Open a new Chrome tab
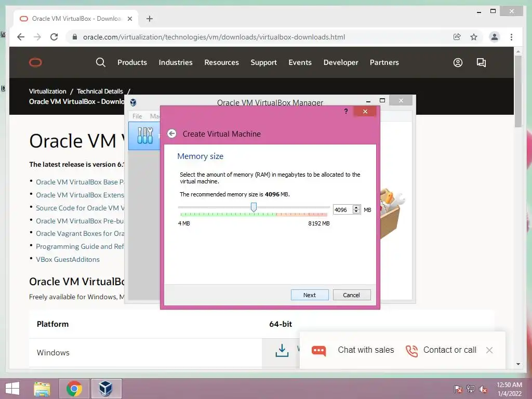Image resolution: width=532 pixels, height=399 pixels. point(150,19)
